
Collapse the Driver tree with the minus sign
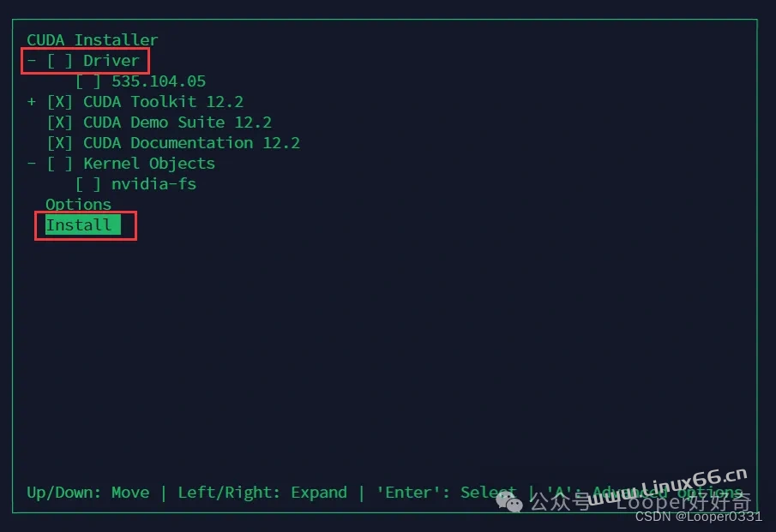tap(32, 61)
